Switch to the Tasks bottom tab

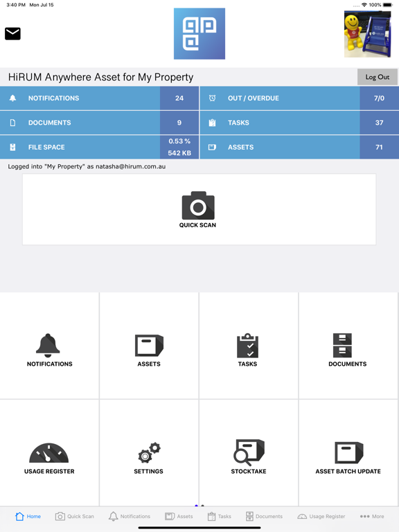point(219,516)
